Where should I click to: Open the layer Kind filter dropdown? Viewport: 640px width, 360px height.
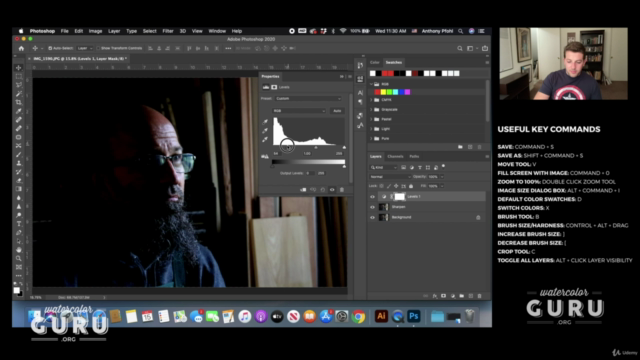(x=384, y=167)
